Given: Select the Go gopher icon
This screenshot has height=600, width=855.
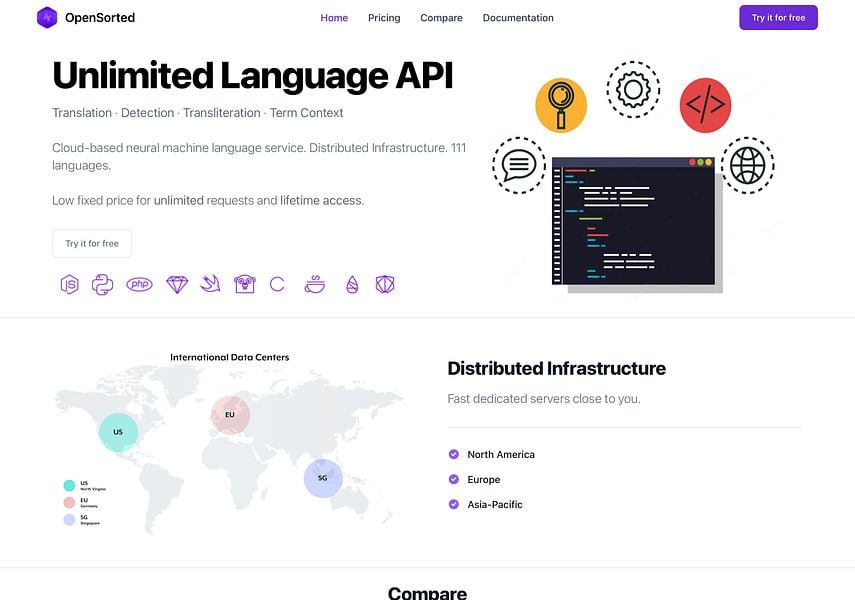Looking at the screenshot, I should [244, 285].
